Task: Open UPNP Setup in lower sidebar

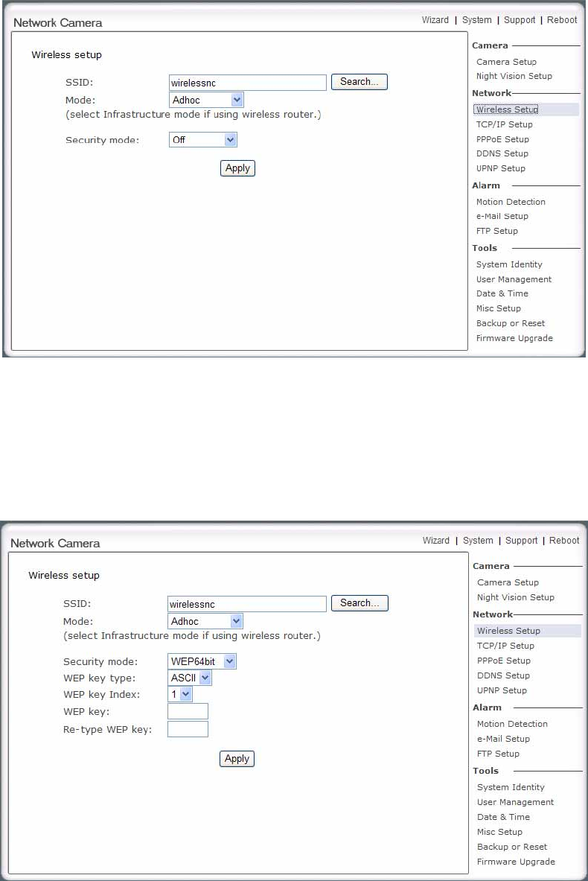Action: [502, 690]
